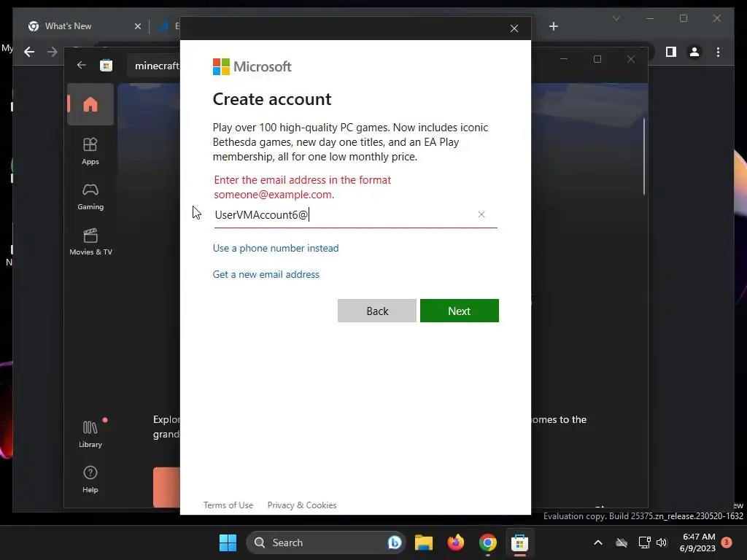
Task: Open Windows Start menu
Action: [228, 542]
